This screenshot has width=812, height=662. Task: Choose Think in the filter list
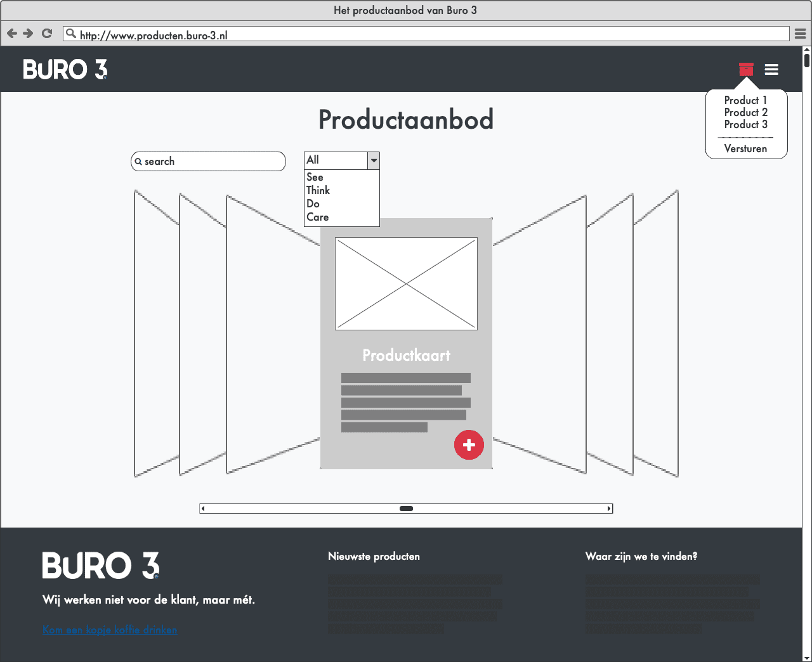[318, 191]
